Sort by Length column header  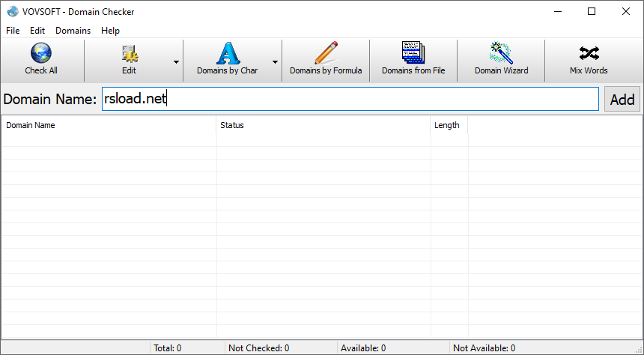point(449,125)
